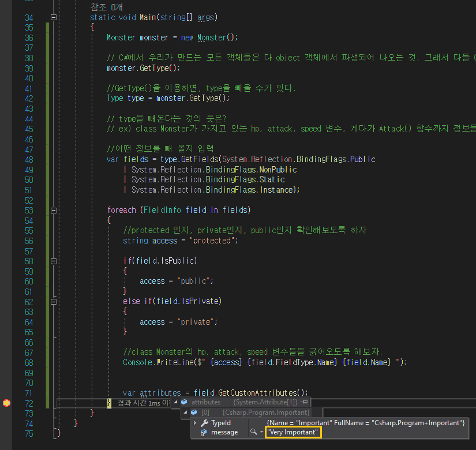Open the '참조 0개' references CodeLens
Screen dimensions: 476x450
[107, 7]
